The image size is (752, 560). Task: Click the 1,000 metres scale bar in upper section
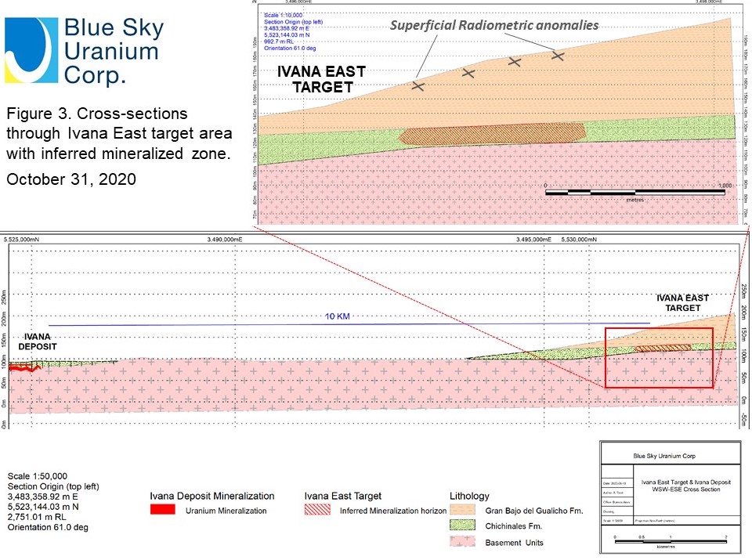[634, 191]
